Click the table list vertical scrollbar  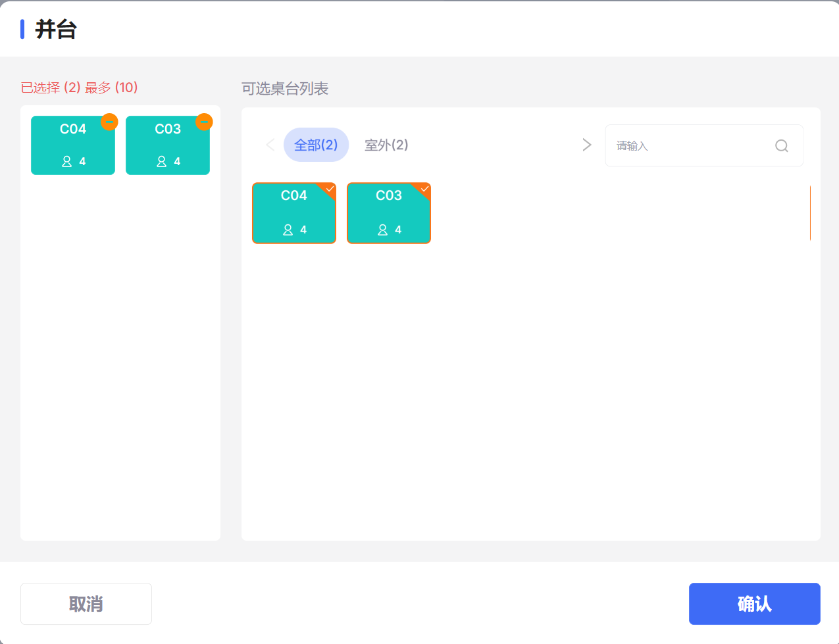tap(810, 213)
